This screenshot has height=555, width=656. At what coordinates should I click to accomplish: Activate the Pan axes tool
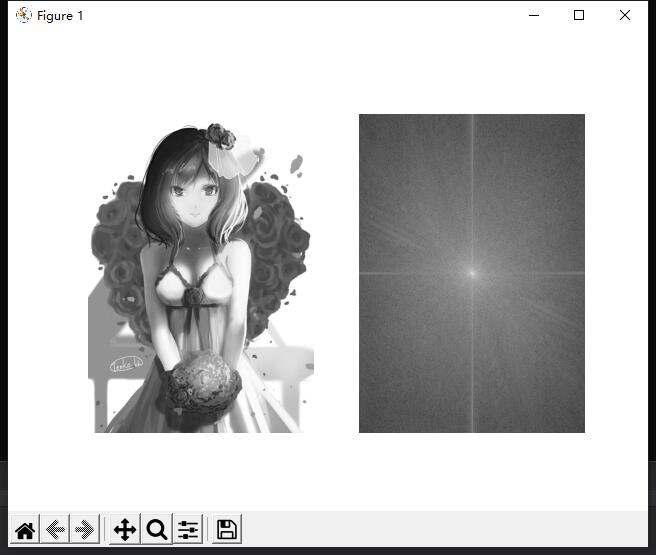click(125, 530)
